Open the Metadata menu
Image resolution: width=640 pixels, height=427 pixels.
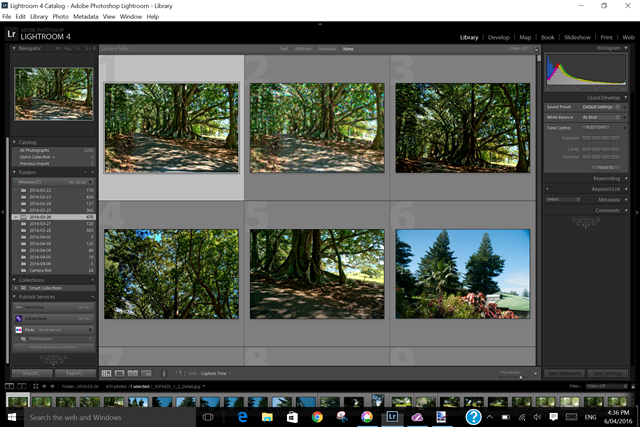pyautogui.click(x=86, y=17)
